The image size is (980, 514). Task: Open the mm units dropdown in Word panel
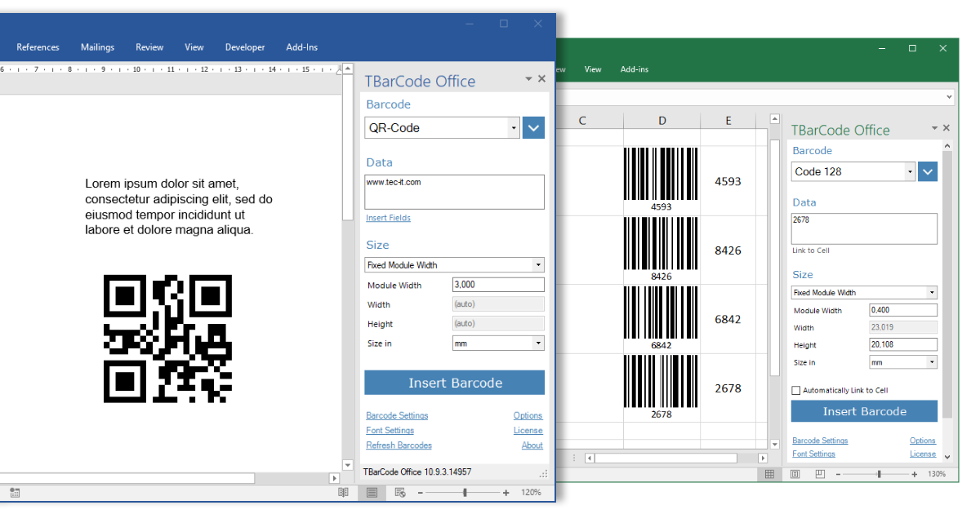[537, 342]
